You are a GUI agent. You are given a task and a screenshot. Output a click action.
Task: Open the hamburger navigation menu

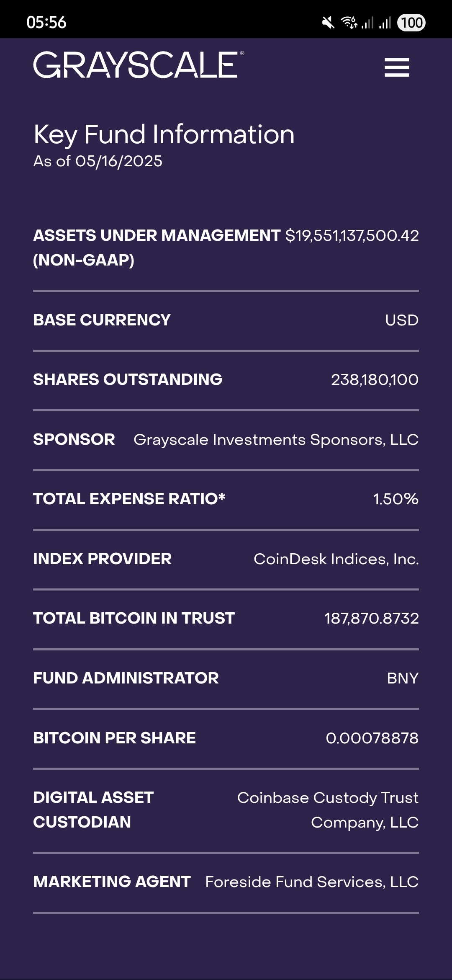tap(397, 67)
